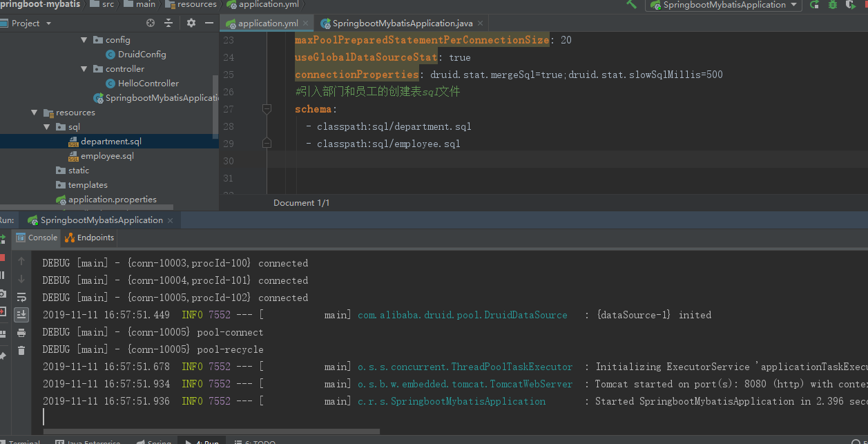Image resolution: width=868 pixels, height=444 pixels.
Task: Click the Rerun application icon in top toolbar
Action: pyautogui.click(x=816, y=5)
